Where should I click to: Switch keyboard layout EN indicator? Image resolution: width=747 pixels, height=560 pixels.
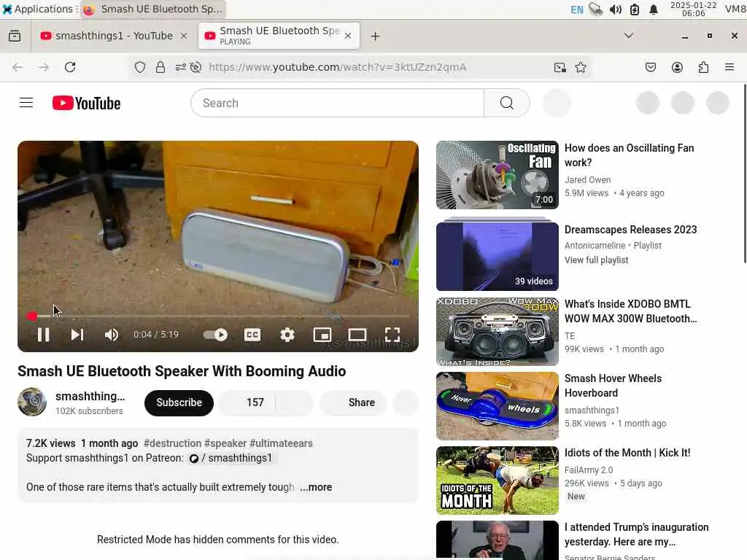pyautogui.click(x=577, y=9)
